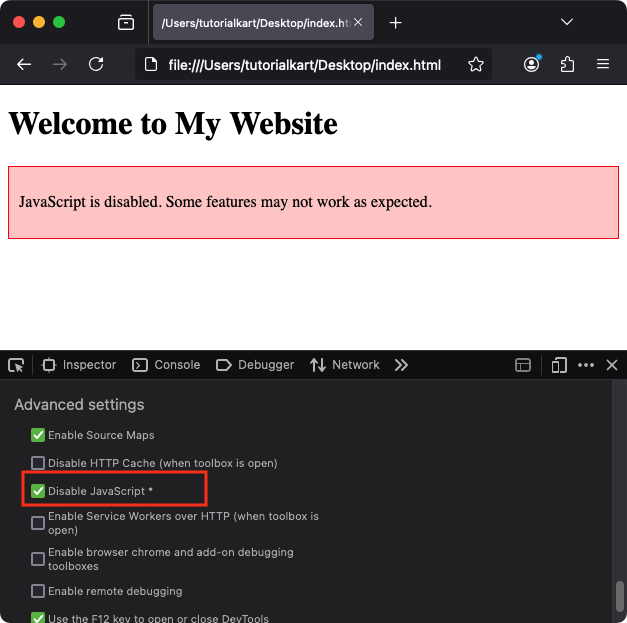Open a new tab with plus button
Image resolution: width=627 pixels, height=623 pixels.
tap(396, 22)
